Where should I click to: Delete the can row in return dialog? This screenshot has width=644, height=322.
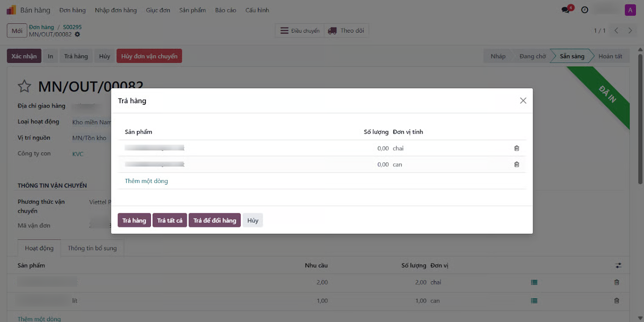tap(516, 164)
